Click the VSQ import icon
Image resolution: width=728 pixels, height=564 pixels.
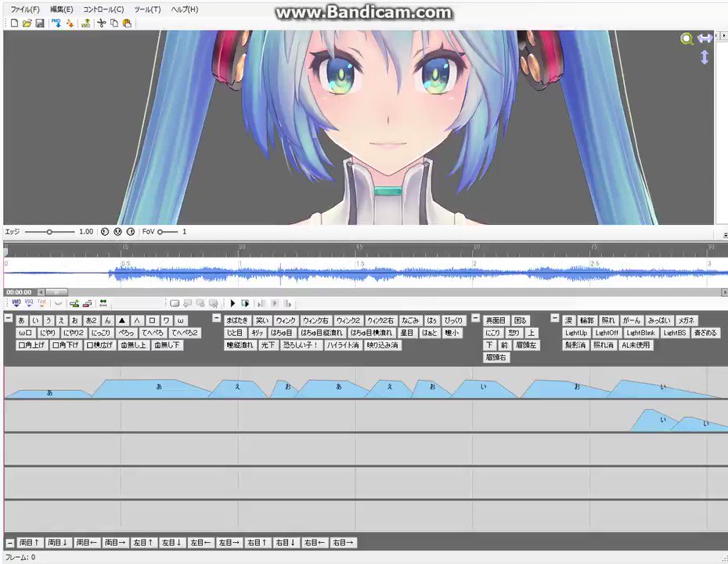click(x=29, y=303)
